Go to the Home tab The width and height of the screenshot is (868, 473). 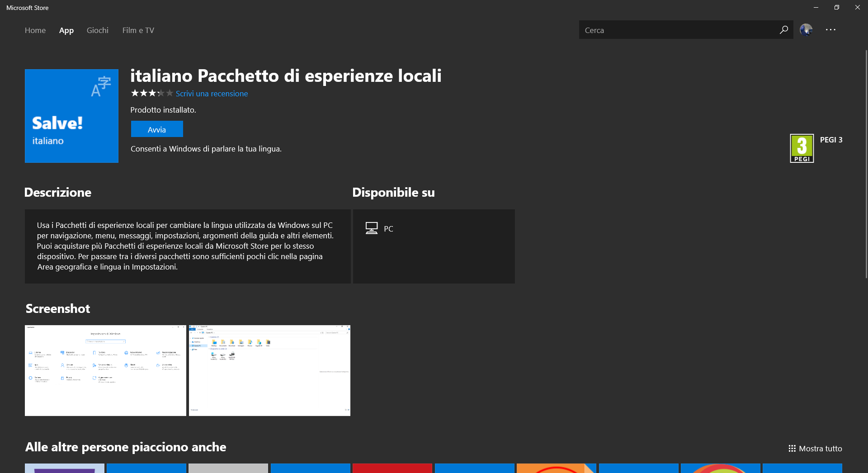point(35,30)
